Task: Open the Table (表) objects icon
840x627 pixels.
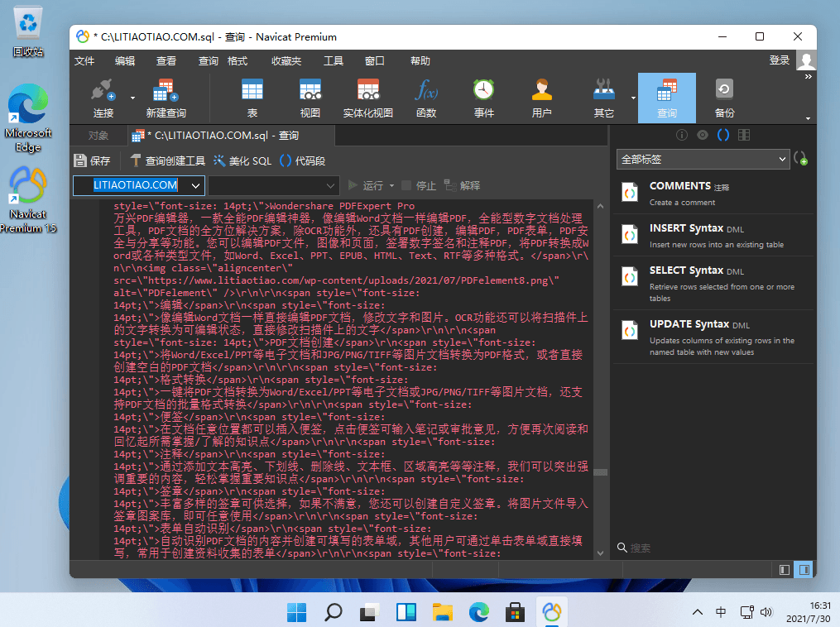Action: [x=252, y=98]
